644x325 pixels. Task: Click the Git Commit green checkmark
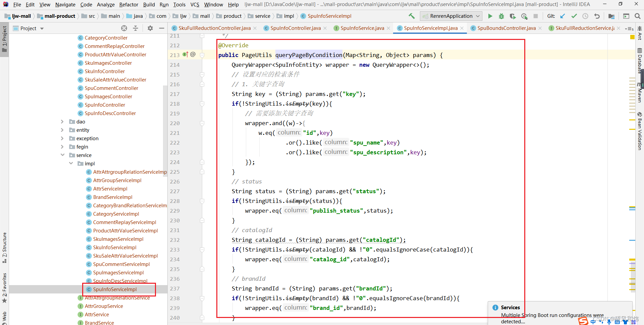(574, 16)
